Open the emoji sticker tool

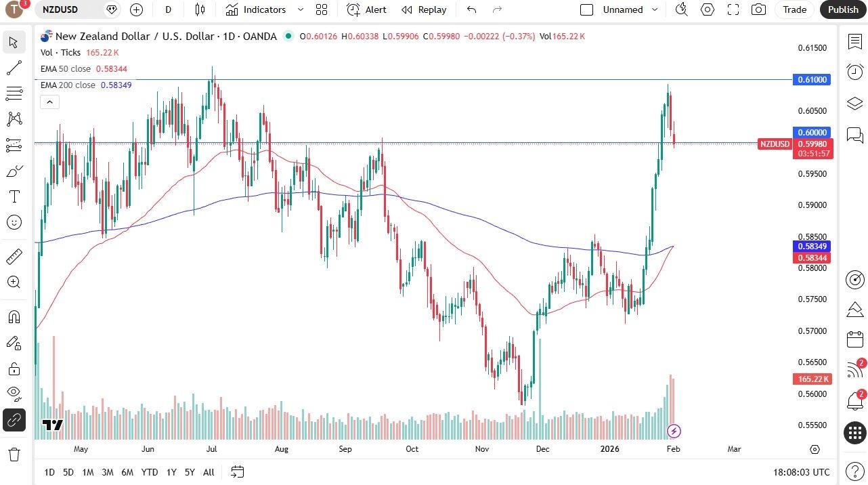click(x=14, y=222)
